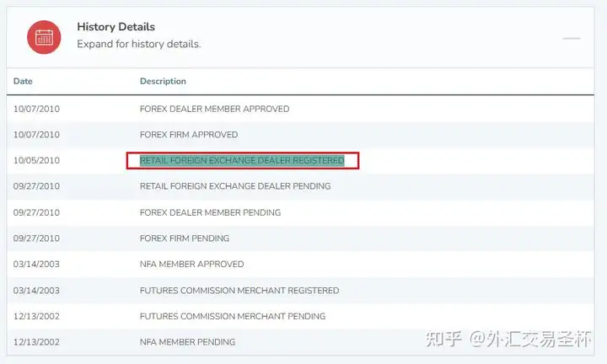
Task: Click the FOREX DEALER MEMBER APPROVED row
Action: pos(300,109)
